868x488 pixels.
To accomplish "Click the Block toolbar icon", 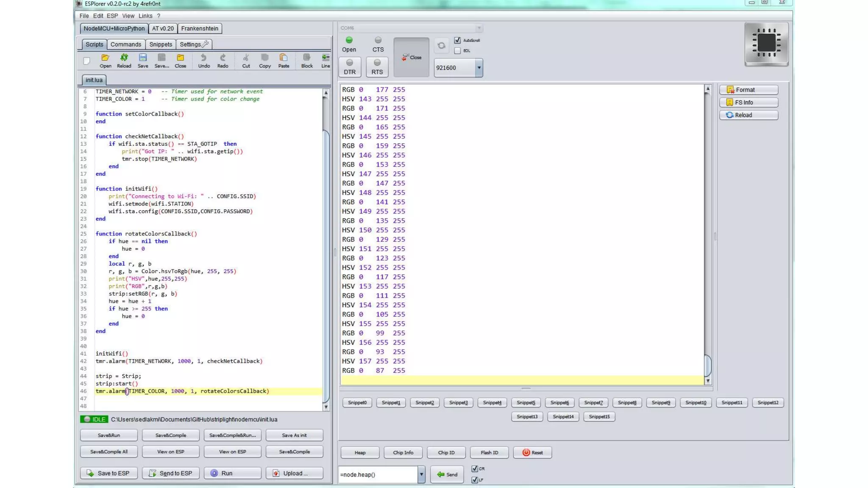I will 307,61.
